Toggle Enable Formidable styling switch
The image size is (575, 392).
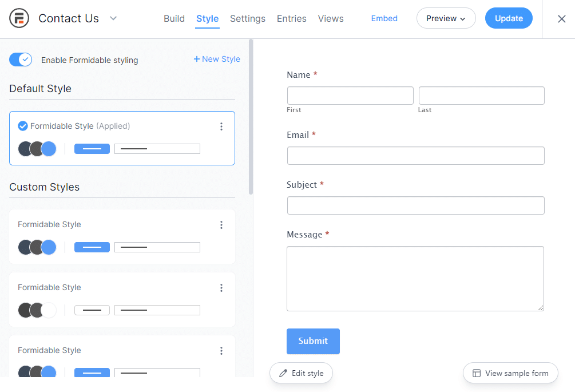point(21,60)
